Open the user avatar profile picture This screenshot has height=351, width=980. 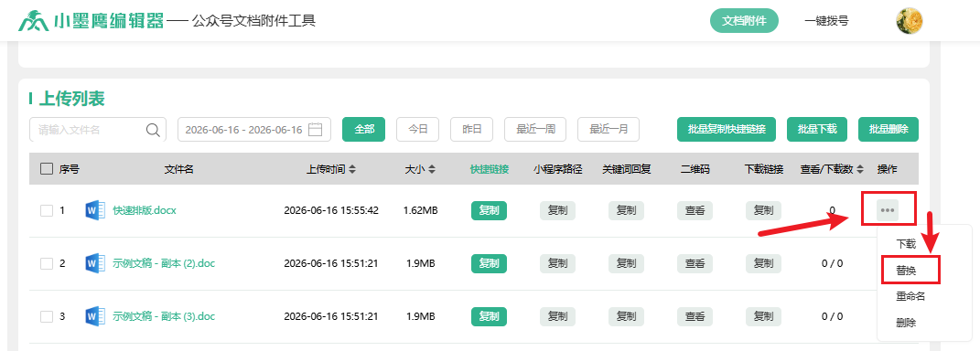click(x=910, y=21)
